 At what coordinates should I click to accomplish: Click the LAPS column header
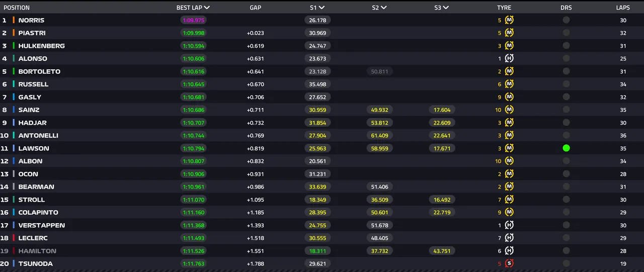[623, 8]
